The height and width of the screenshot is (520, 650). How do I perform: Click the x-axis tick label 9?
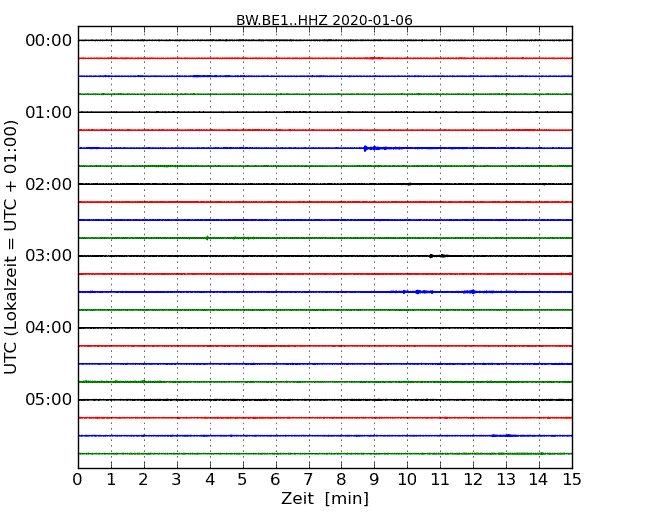(x=374, y=479)
